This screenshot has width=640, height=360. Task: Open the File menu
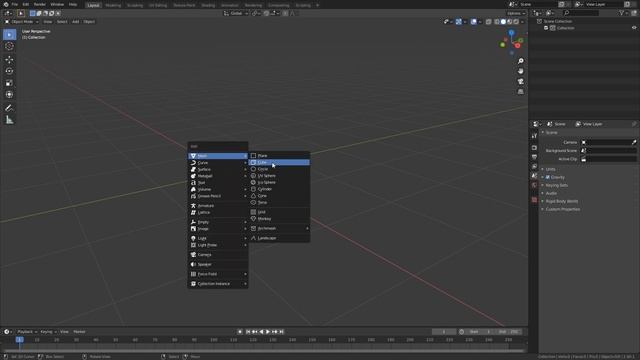pyautogui.click(x=15, y=4)
